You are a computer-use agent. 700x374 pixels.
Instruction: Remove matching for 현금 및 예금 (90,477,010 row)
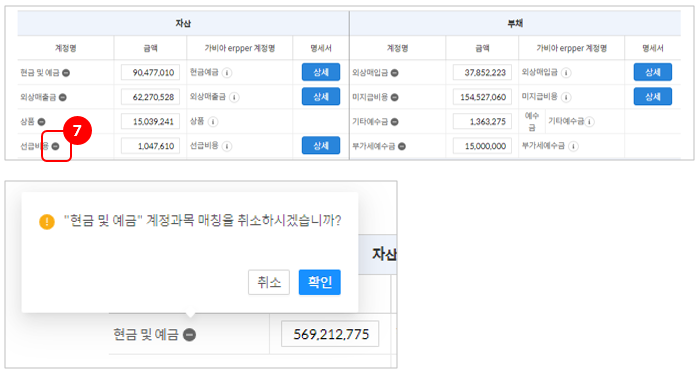[66, 73]
